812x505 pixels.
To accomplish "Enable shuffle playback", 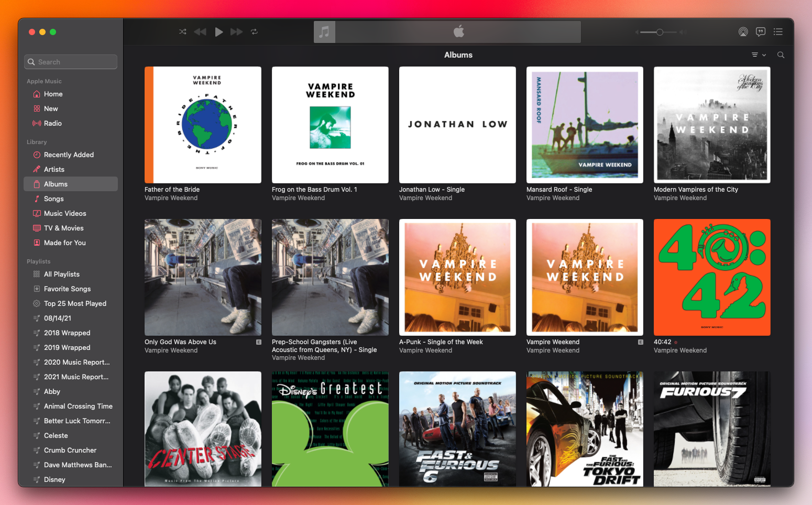I will 182,31.
